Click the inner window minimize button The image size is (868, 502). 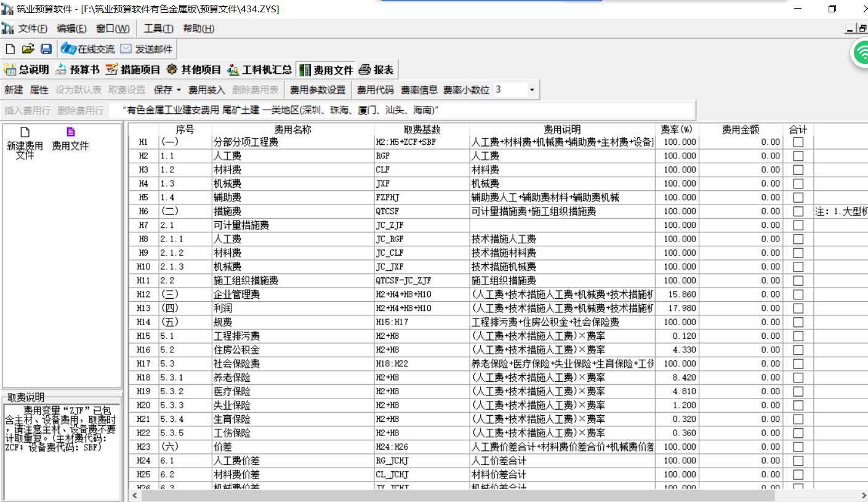851,29
